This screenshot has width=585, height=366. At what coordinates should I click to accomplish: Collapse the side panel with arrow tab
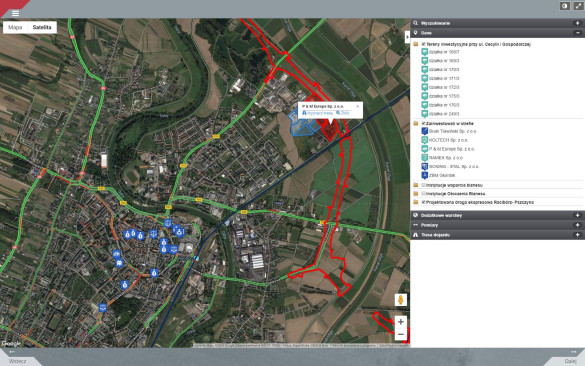(407, 37)
